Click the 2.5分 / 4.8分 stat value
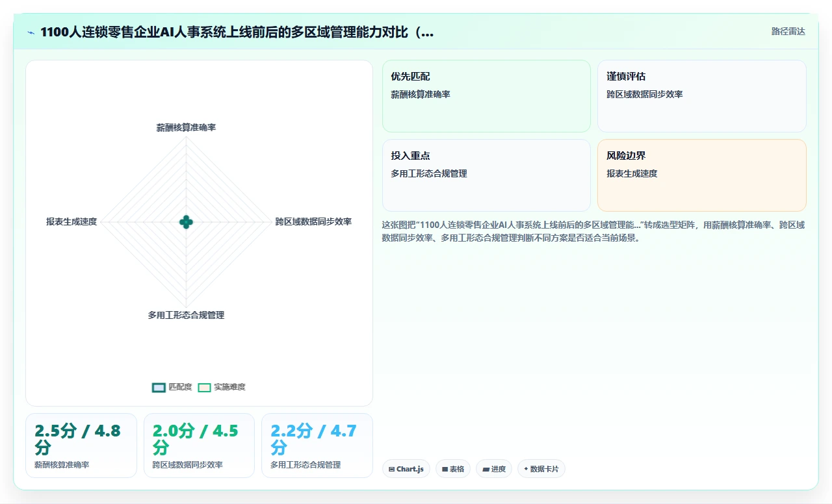This screenshot has height=504, width=832. [x=78, y=439]
